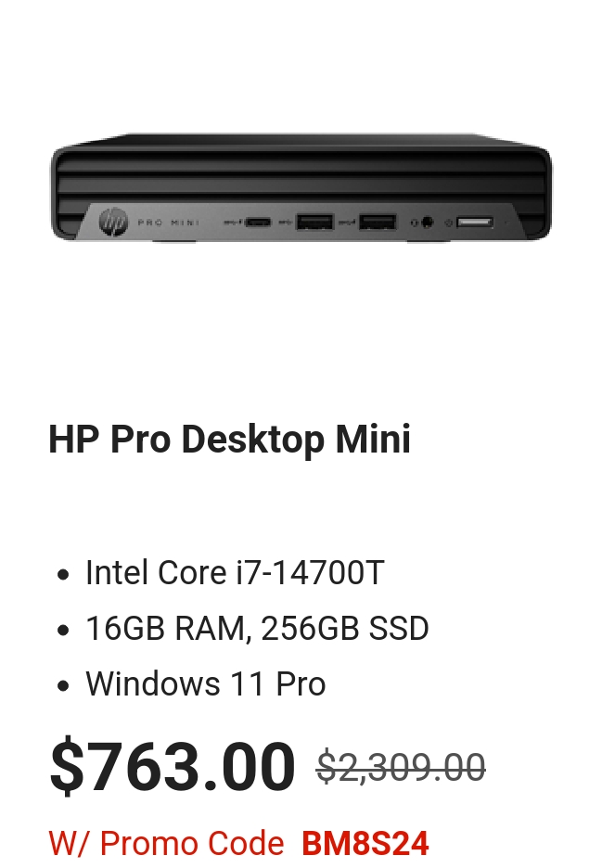Click the $763.00 sale price

coord(173,766)
